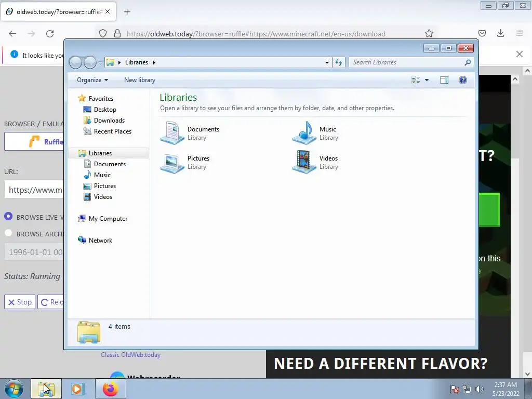The height and width of the screenshot is (399, 532).
Task: Open Action Center flag tray icon
Action: 455,389
